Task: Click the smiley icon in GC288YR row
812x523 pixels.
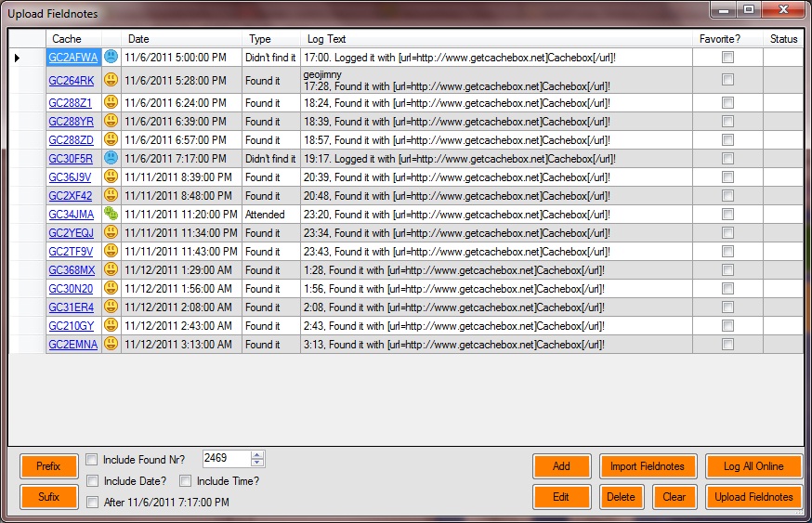Action: pos(111,121)
